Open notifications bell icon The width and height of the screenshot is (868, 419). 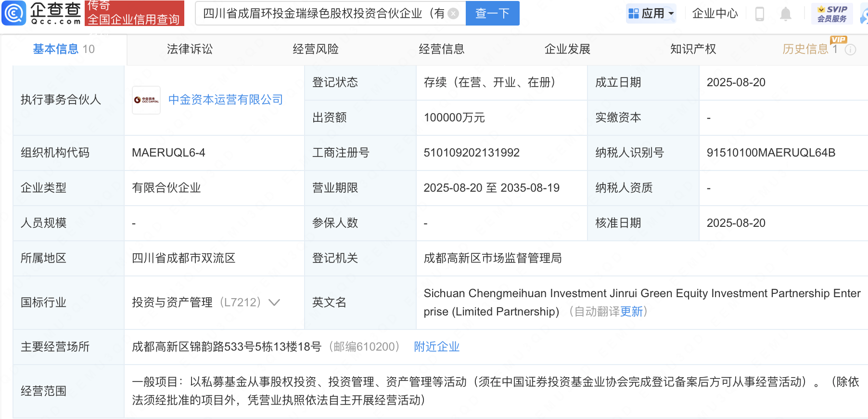(x=786, y=13)
